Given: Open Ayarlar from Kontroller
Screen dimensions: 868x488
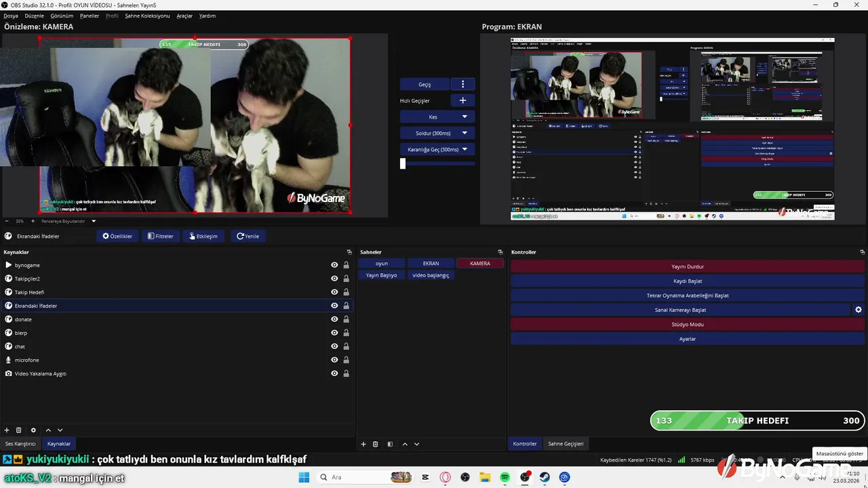Looking at the screenshot, I should [688, 339].
